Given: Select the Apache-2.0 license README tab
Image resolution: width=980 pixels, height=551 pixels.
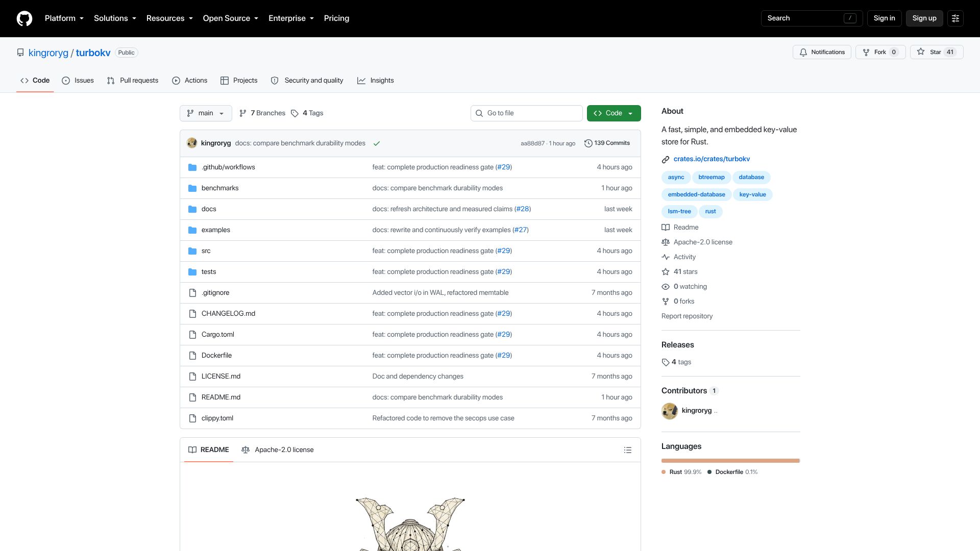Looking at the screenshot, I should [278, 450].
